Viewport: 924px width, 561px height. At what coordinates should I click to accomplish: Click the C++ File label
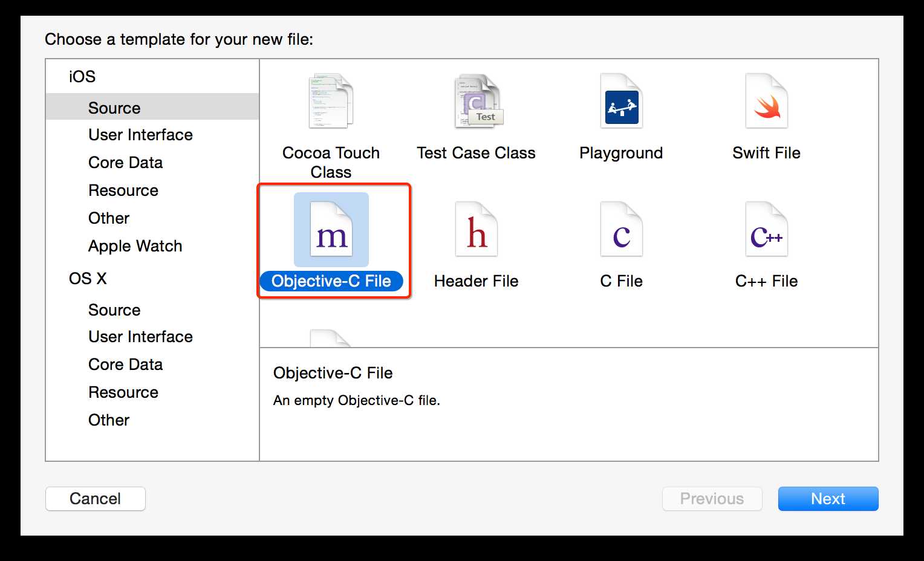[766, 281]
